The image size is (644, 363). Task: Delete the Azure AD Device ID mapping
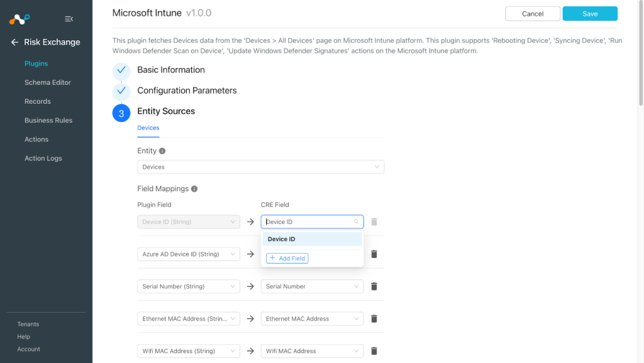point(374,254)
